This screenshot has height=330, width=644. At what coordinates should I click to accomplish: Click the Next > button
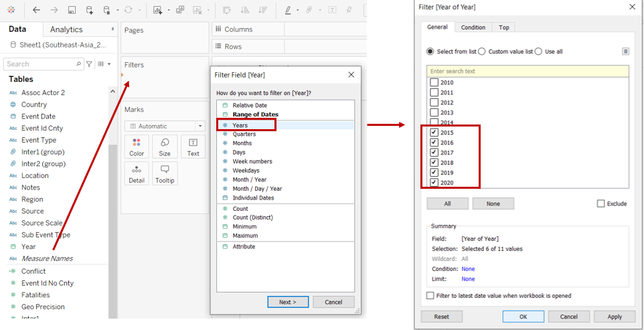coord(287,302)
